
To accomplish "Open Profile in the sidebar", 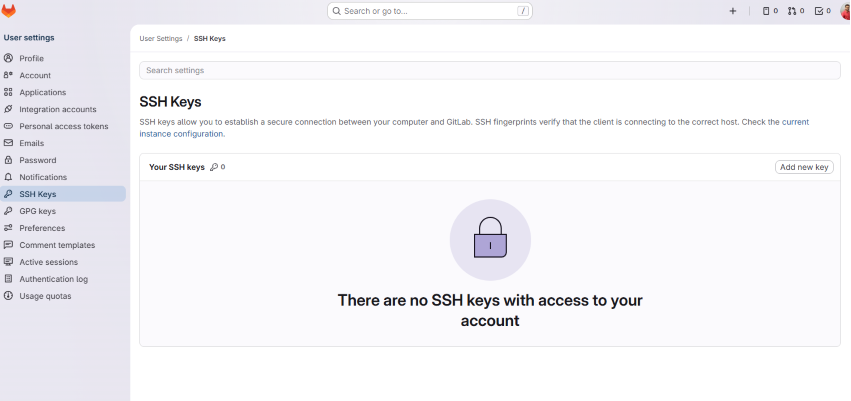I will 31,58.
